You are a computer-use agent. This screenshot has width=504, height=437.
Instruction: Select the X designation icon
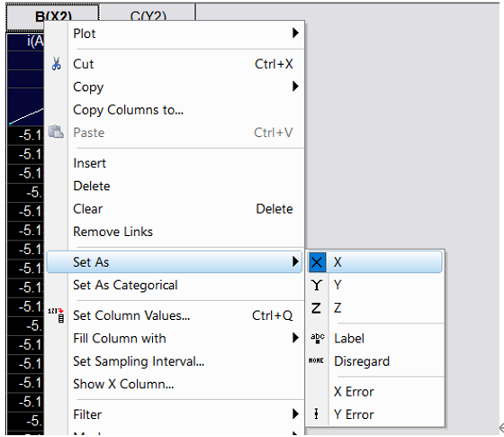(x=317, y=262)
